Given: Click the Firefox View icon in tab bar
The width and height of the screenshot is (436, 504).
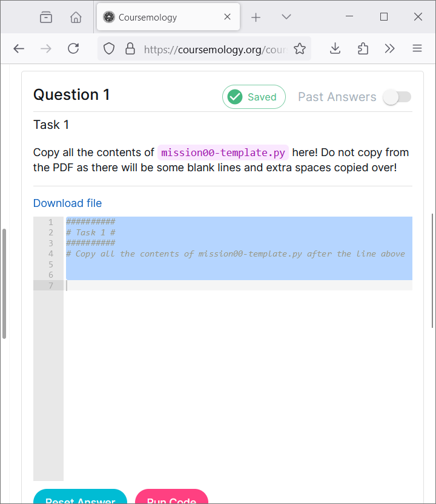Looking at the screenshot, I should [x=46, y=17].
